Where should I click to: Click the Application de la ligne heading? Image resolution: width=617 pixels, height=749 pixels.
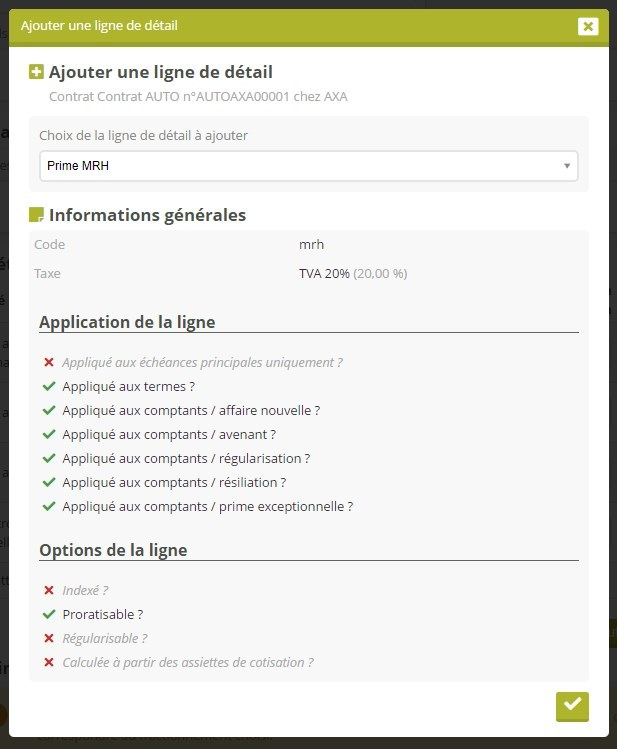click(127, 322)
